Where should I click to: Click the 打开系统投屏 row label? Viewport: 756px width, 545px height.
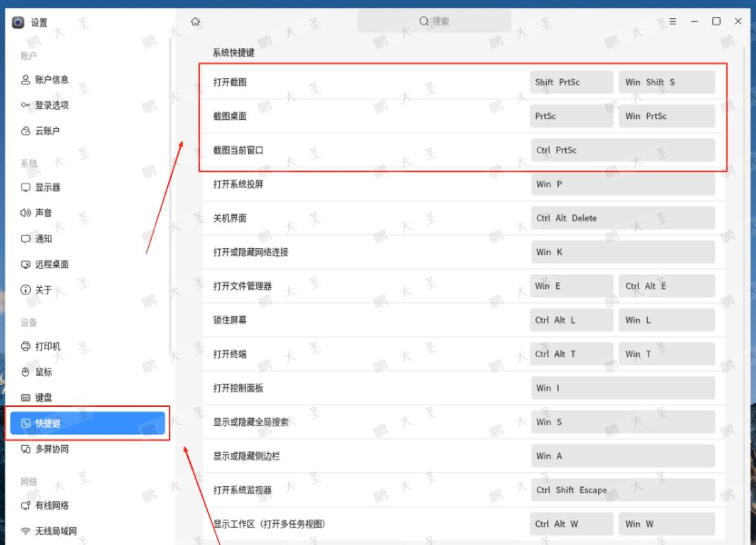238,184
